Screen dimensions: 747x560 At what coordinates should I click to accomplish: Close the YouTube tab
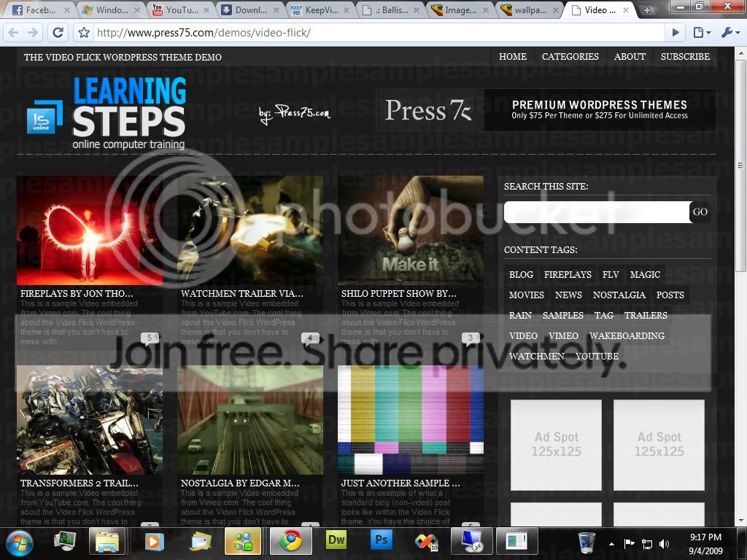pyautogui.click(x=206, y=10)
